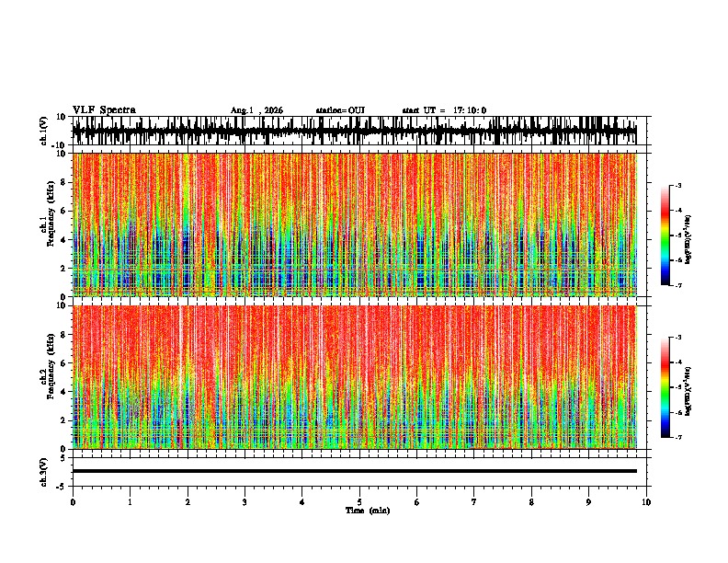Click the 6 kHz tick on ch.1 axis

(63, 211)
